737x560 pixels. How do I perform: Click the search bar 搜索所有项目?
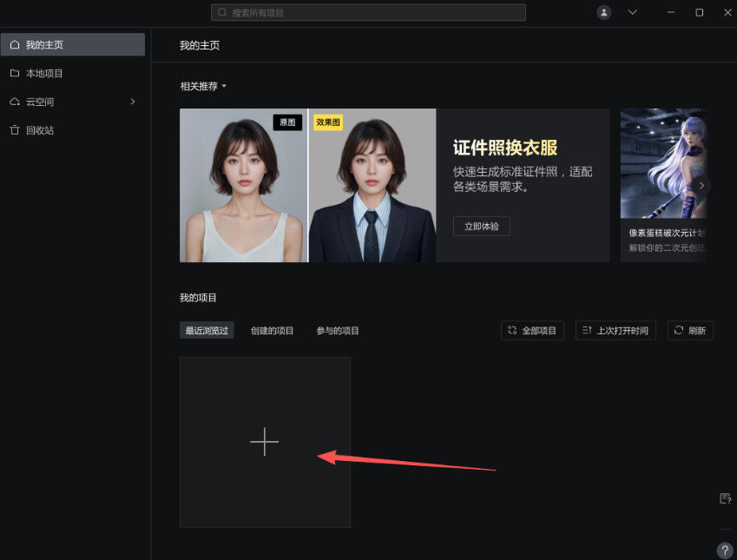(x=367, y=12)
